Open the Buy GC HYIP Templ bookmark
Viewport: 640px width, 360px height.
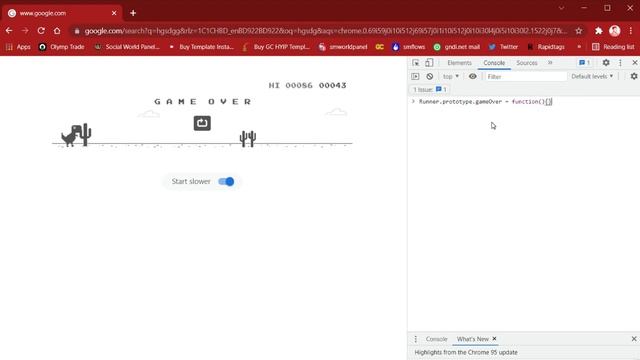(x=276, y=47)
